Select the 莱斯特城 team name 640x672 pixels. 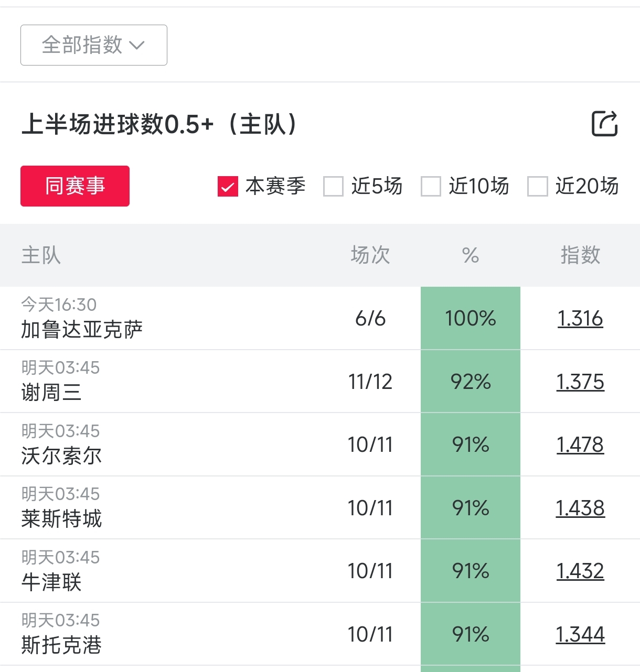click(x=61, y=519)
